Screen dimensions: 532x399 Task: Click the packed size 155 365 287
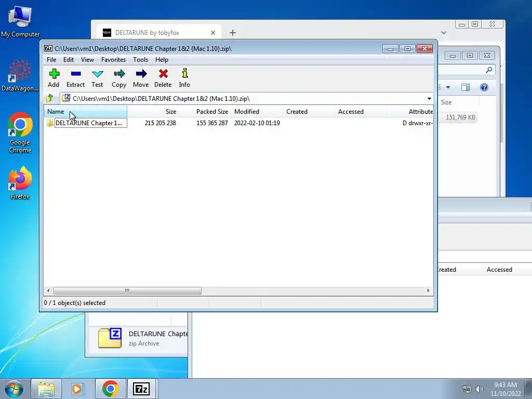coord(212,123)
